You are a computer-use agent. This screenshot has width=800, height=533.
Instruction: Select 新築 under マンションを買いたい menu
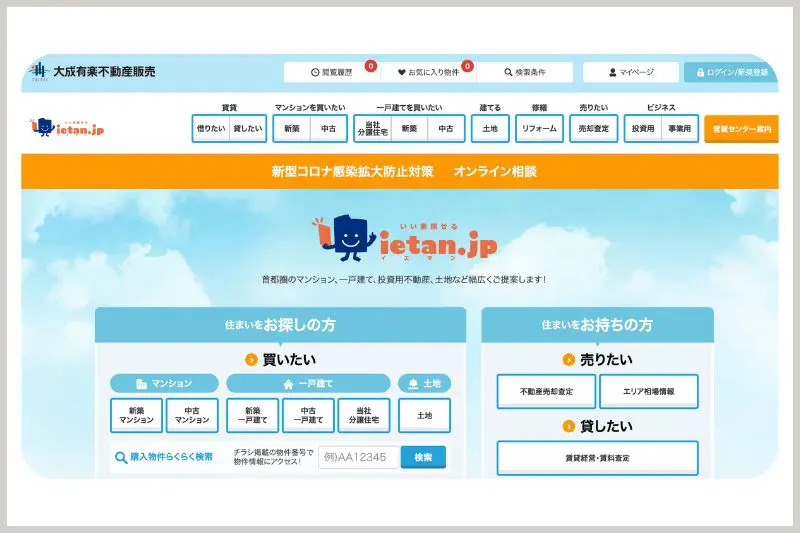292,129
